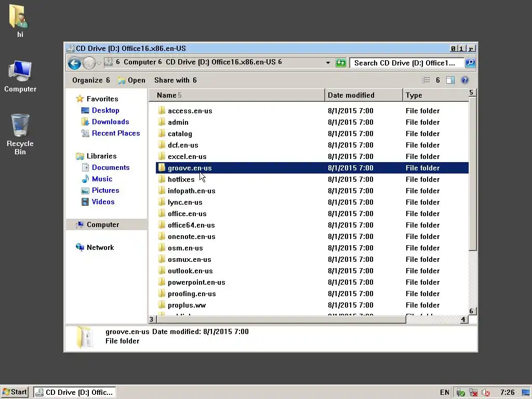Select Libraries in the navigation pane
Screen dimensions: 532x399
(96, 156)
